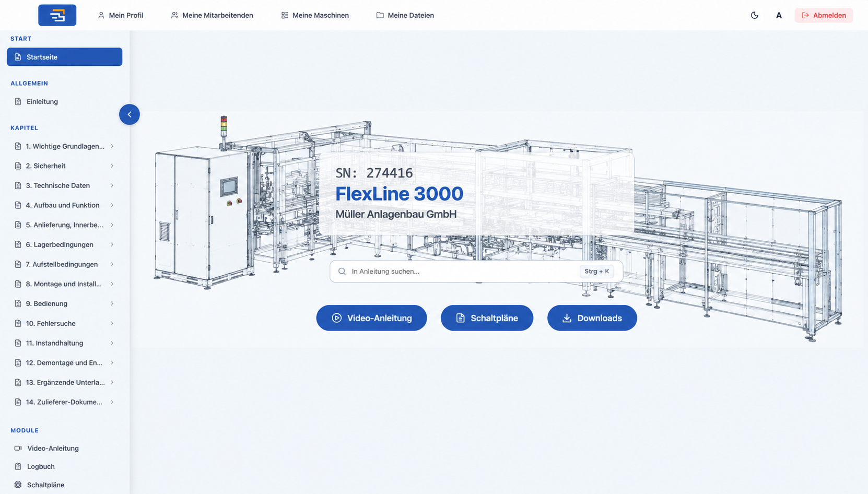Click the 'In Anleitung suchen...' search field
This screenshot has height=494, width=868.
pyautogui.click(x=476, y=272)
